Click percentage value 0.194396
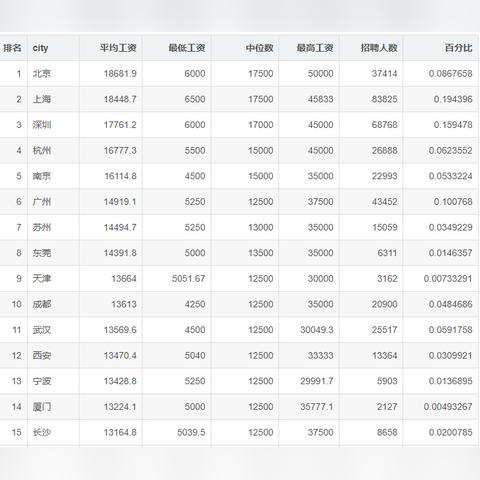 [x=453, y=99]
